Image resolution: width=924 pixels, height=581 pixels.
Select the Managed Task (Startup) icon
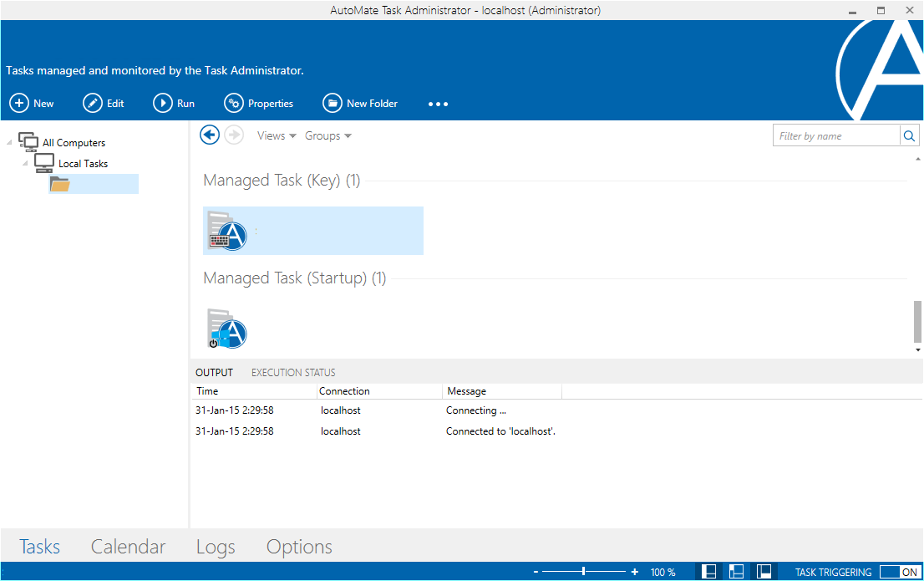tap(227, 329)
